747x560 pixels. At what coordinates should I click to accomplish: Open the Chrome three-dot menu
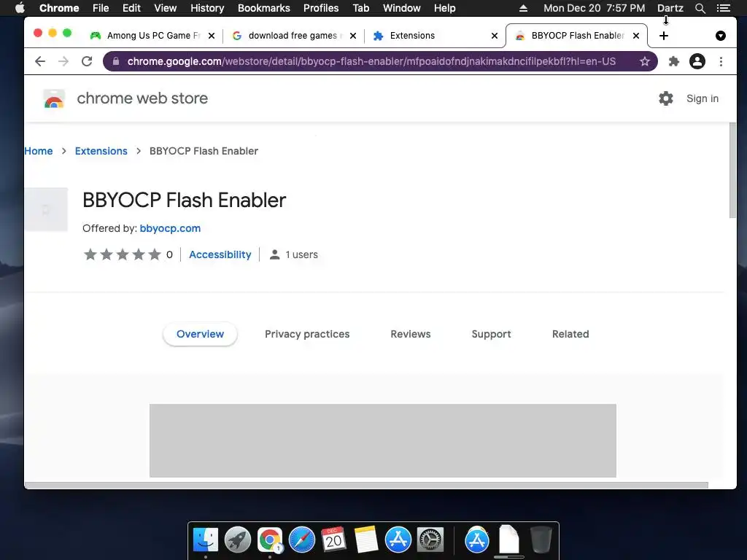(721, 61)
